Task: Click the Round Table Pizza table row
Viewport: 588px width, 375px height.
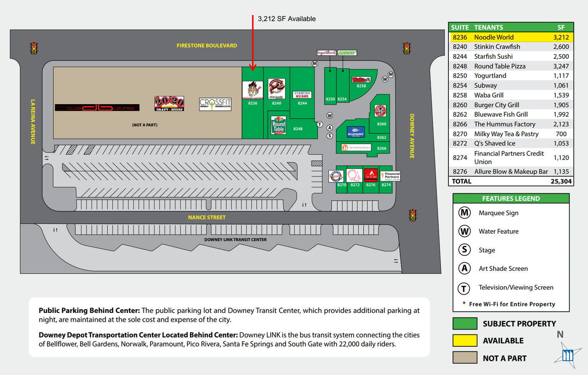Action: coord(511,66)
